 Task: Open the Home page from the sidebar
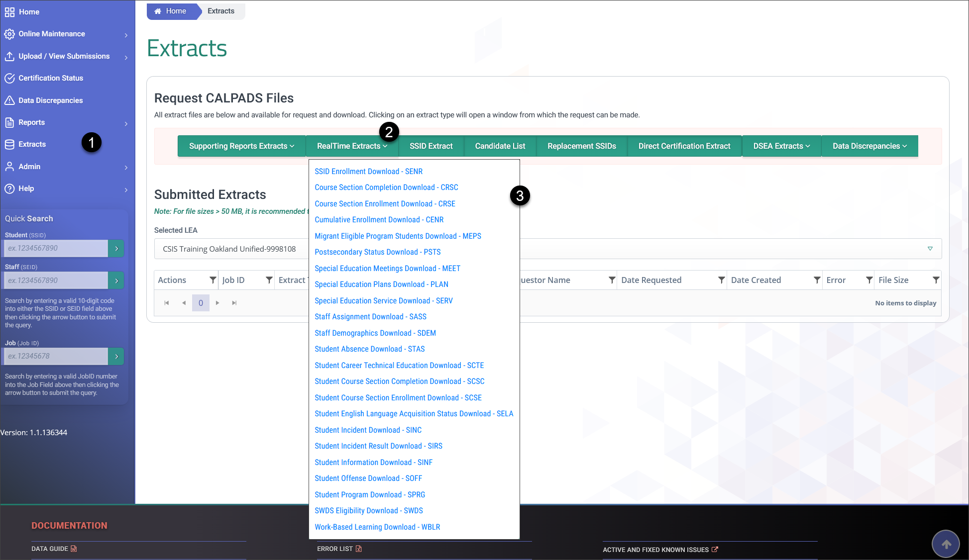pos(27,11)
